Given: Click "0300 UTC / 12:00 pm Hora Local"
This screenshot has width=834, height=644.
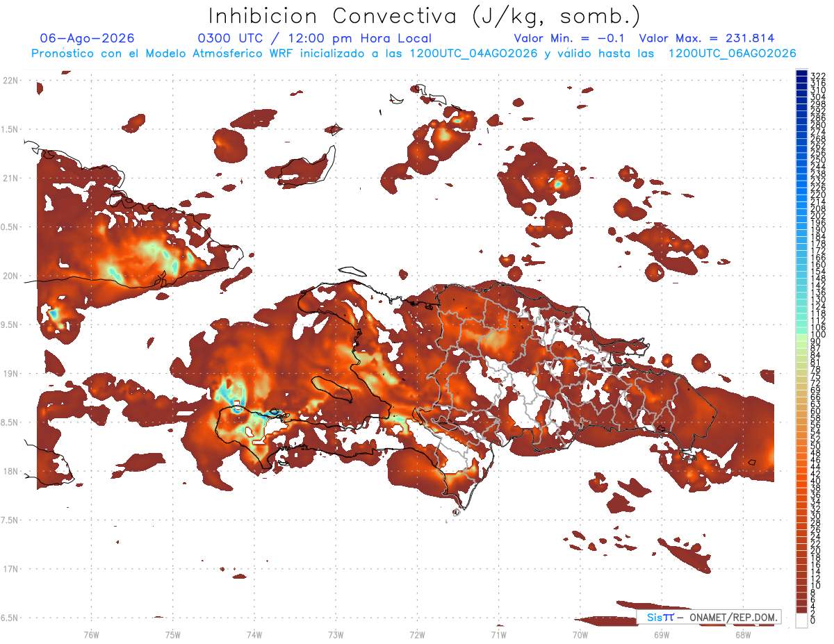Looking at the screenshot, I should point(315,39).
